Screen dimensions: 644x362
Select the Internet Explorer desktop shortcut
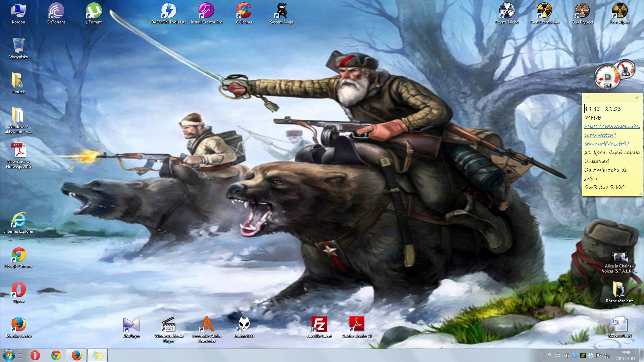(x=18, y=223)
